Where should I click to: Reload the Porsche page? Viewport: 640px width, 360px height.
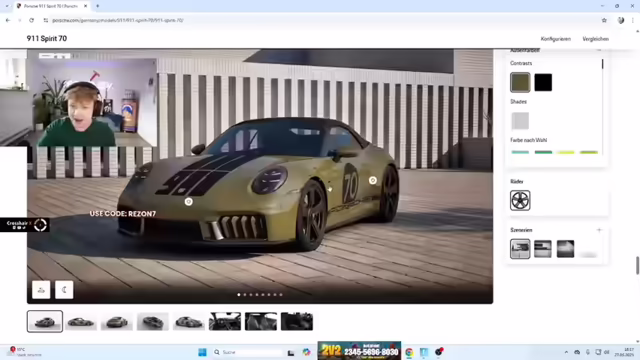[31, 20]
